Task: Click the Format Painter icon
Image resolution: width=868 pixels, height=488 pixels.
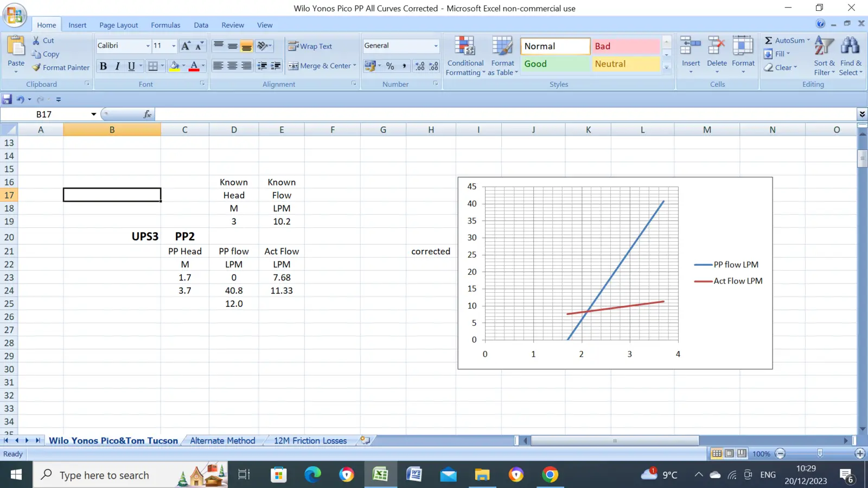Action: pos(36,68)
